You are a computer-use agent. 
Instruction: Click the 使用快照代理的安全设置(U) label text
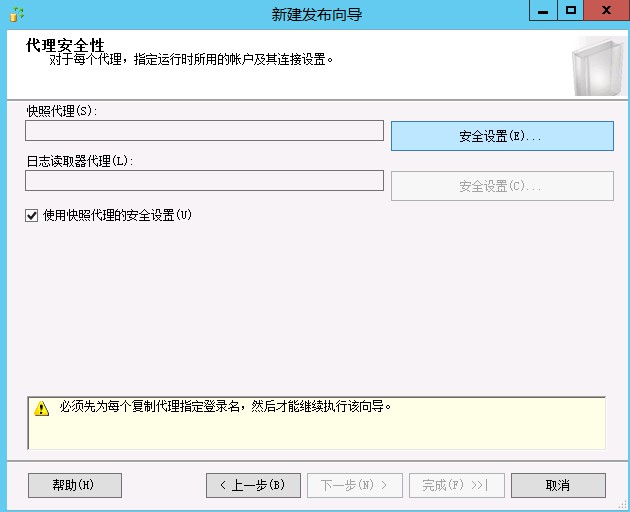tap(116, 215)
